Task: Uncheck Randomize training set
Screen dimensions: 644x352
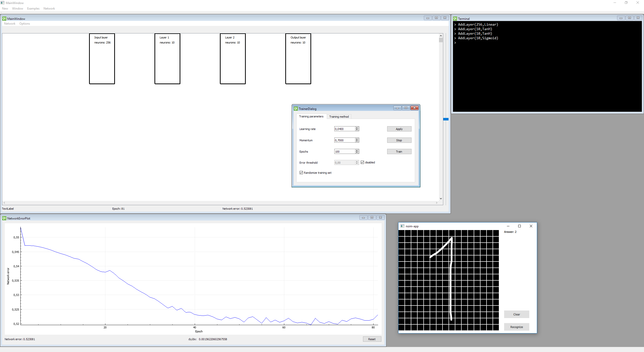Action: [x=301, y=173]
